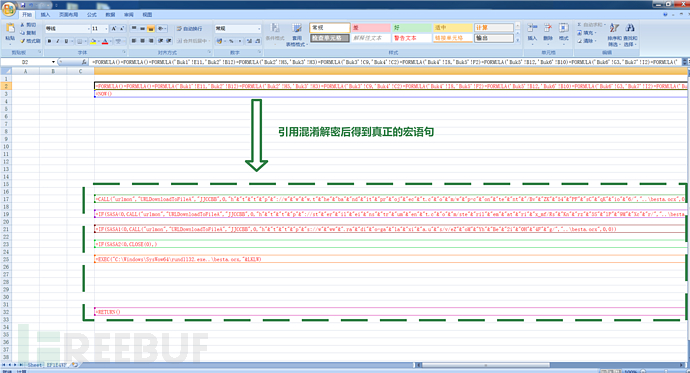Open 排序和筛选 sort and filter

pos(614,35)
